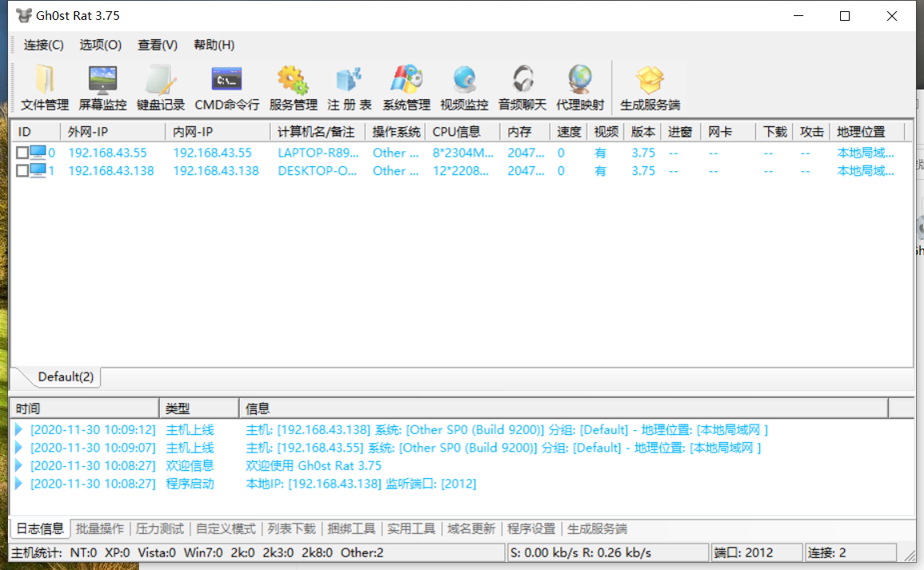Image resolution: width=924 pixels, height=570 pixels.
Task: Click the Gh0st Rat title bar icon
Action: coord(23,15)
